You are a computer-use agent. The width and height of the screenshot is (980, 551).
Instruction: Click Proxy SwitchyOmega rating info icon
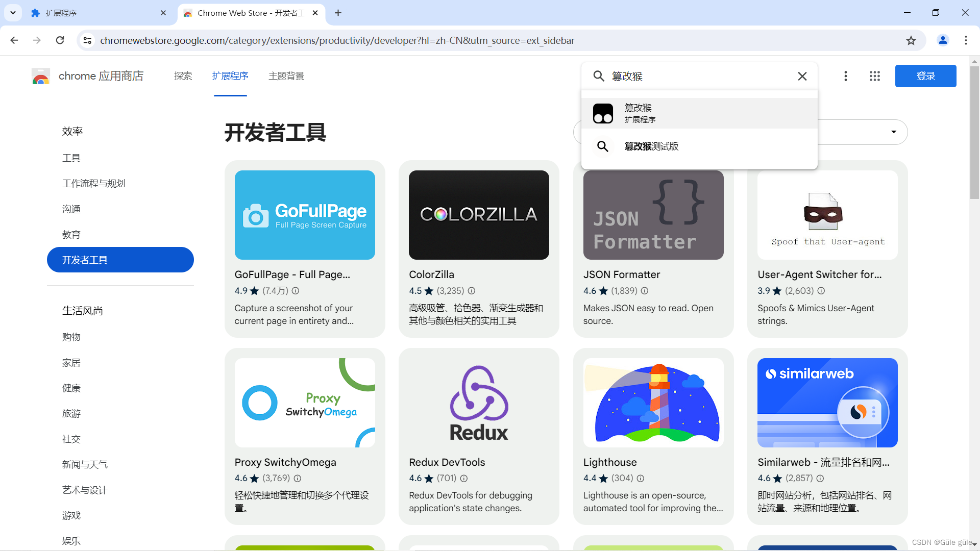pos(298,479)
